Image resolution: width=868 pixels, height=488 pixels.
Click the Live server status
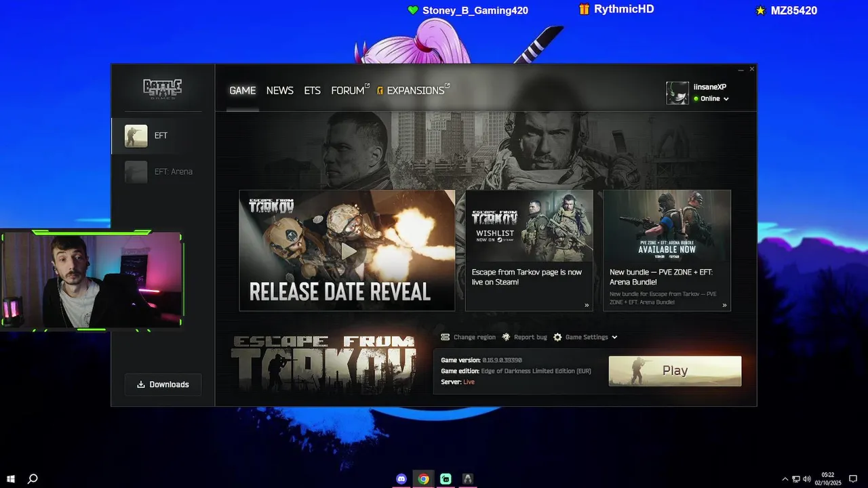[x=469, y=382]
